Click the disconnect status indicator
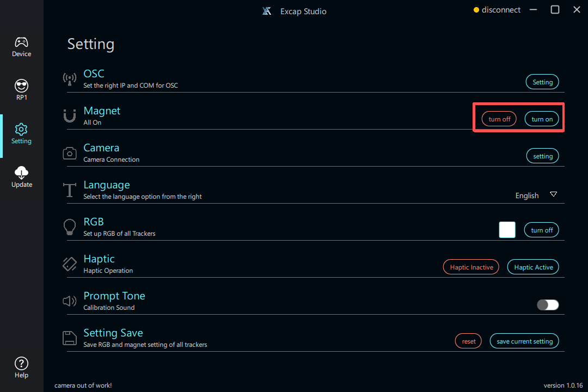 click(x=497, y=10)
